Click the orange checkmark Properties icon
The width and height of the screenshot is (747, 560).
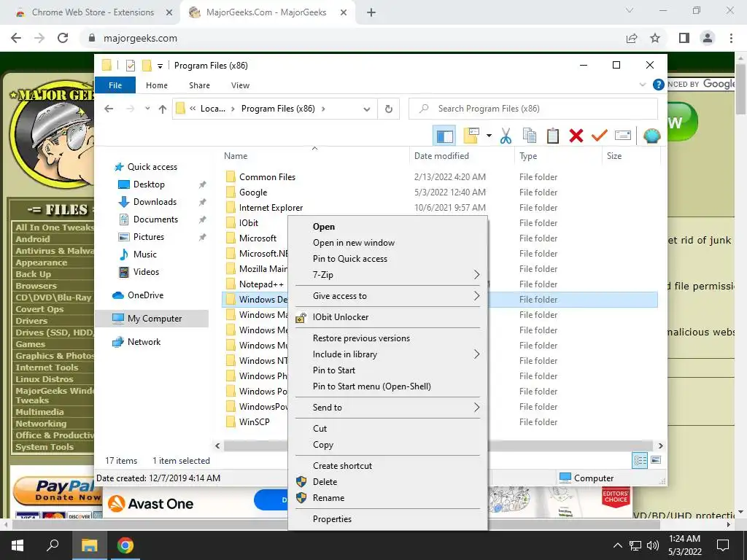click(600, 136)
